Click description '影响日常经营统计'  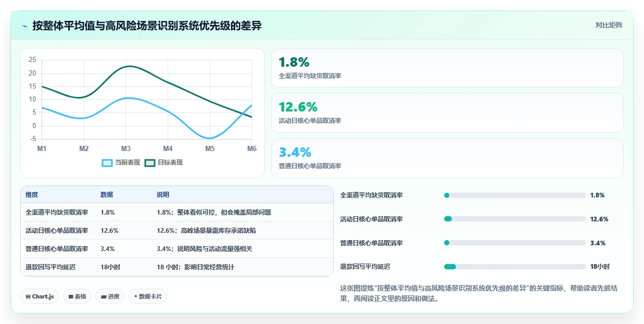pos(209,267)
